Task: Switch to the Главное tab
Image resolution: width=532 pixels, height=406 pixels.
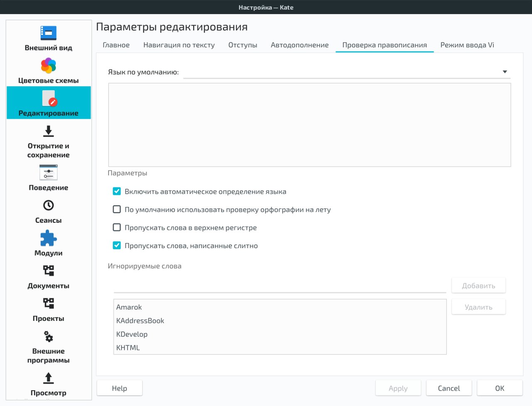Action: [x=116, y=45]
